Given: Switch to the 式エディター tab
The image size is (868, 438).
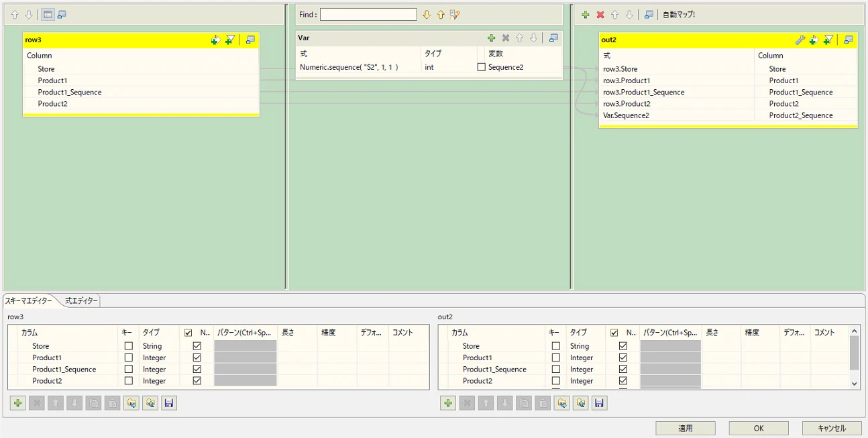Looking at the screenshot, I should (81, 300).
